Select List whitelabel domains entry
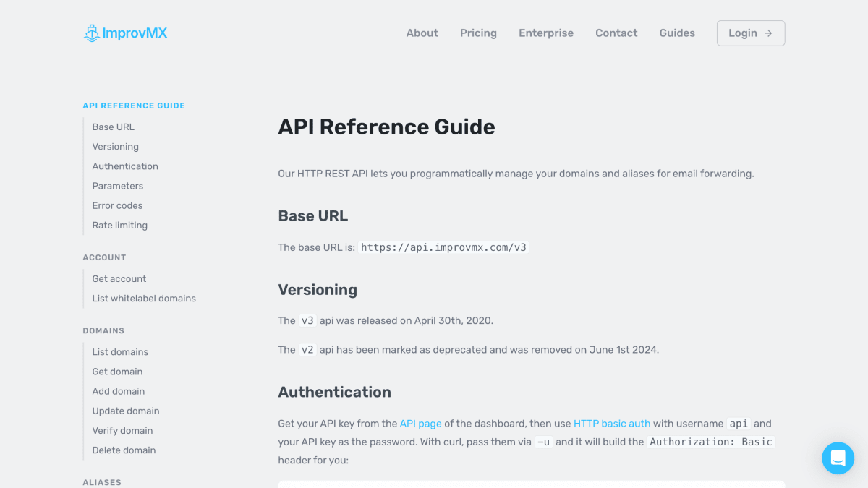The image size is (868, 488). (x=144, y=299)
